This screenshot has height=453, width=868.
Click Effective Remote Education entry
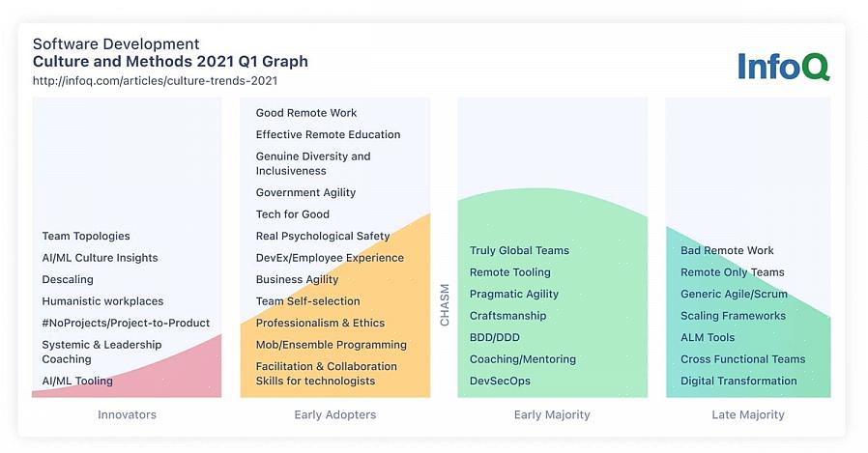[328, 134]
